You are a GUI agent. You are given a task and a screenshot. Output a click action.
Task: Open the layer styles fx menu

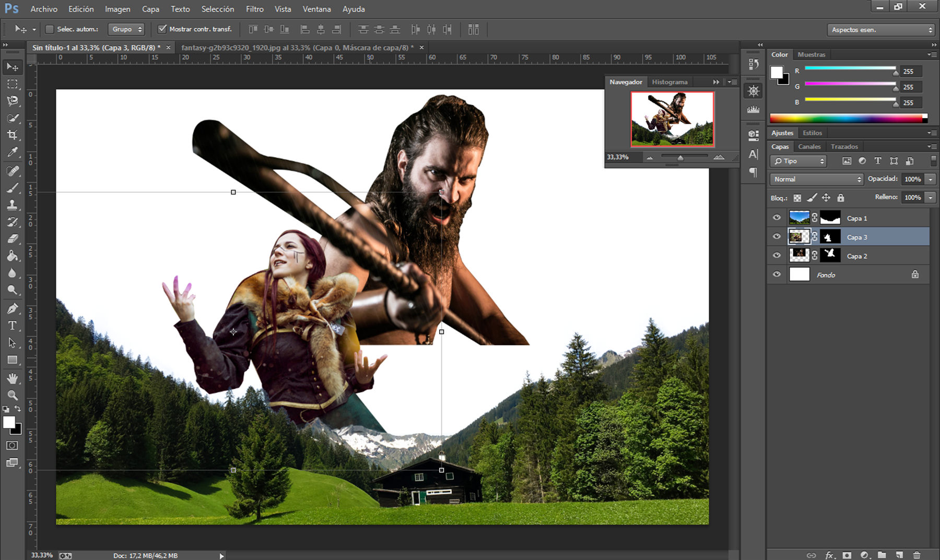[x=830, y=555]
